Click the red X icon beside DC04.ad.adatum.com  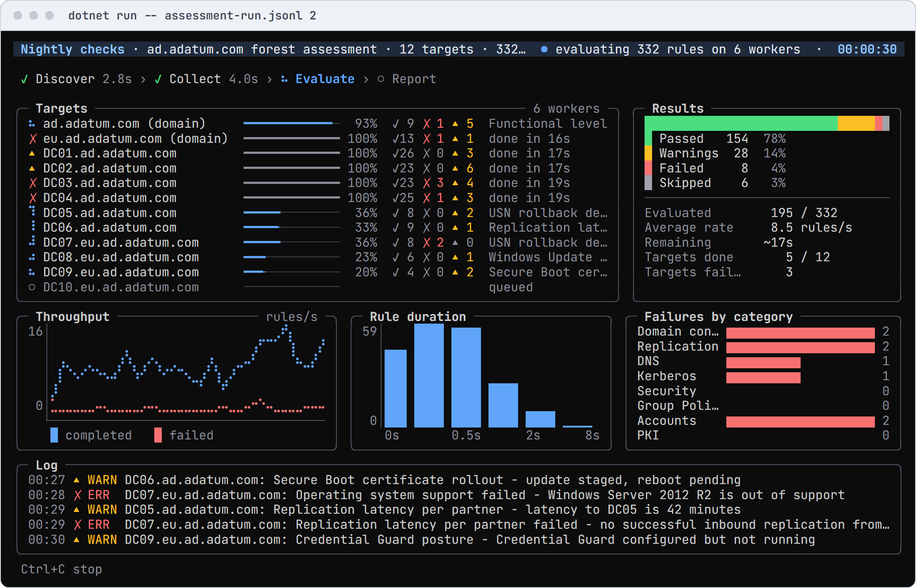coord(32,198)
